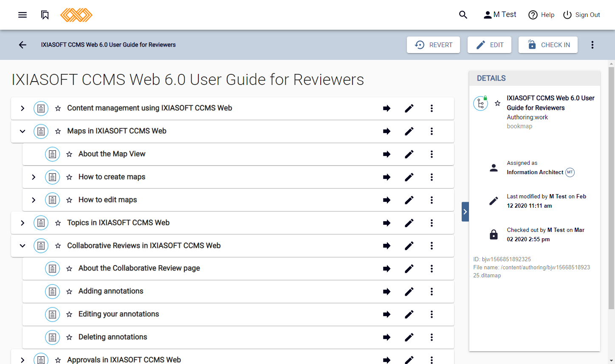615x364 pixels.
Task: Open arrow for Approvals in IXIASOFT CCMS Web
Action: click(x=386, y=360)
